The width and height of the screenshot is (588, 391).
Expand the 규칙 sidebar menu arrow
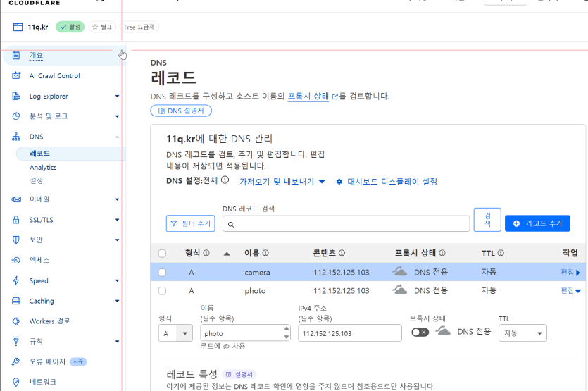click(x=118, y=342)
